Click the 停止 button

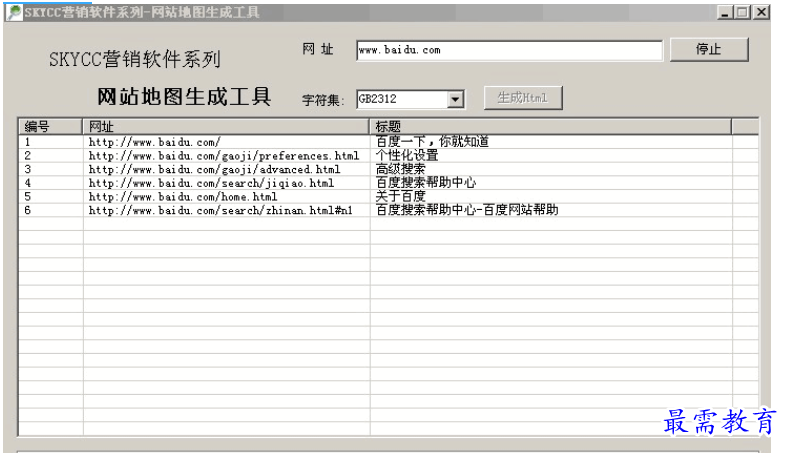[x=709, y=50]
